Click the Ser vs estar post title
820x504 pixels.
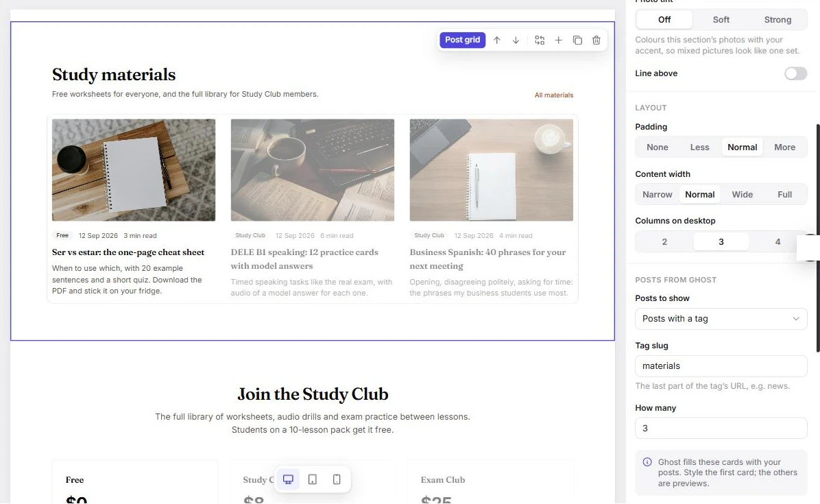128,252
